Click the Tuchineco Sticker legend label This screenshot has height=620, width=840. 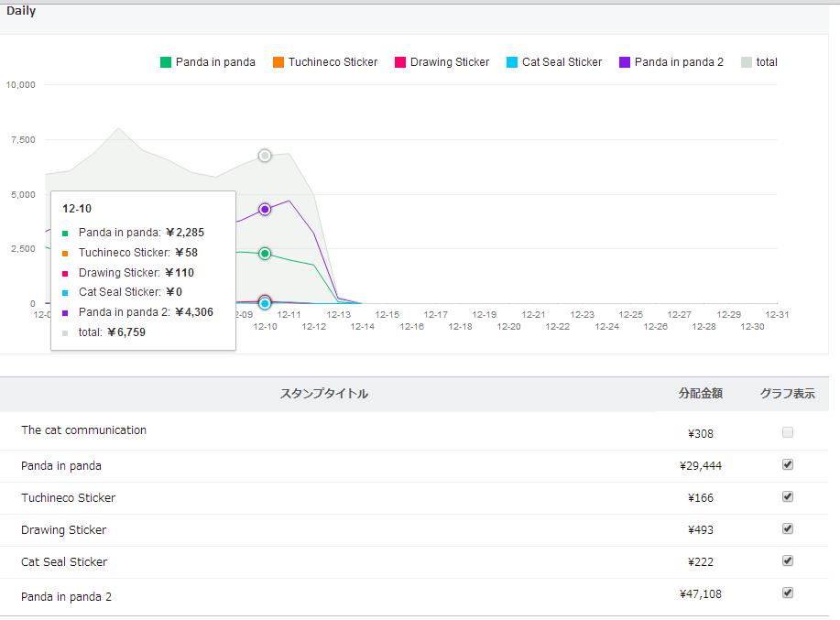[333, 62]
